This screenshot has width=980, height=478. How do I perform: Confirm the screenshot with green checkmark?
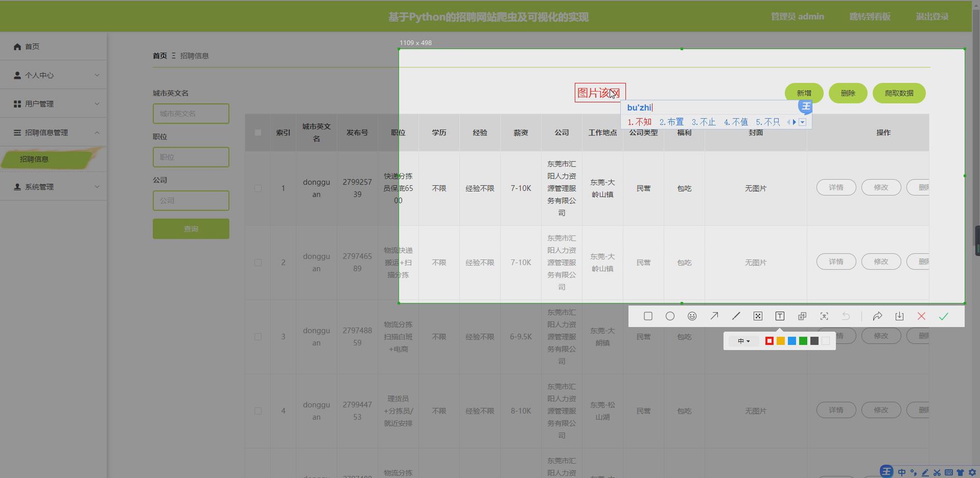pos(943,316)
